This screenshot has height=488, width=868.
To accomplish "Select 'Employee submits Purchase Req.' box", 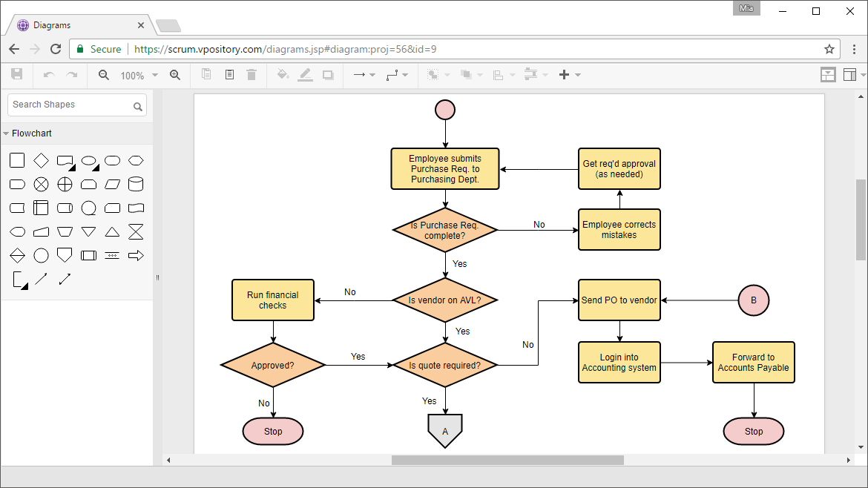I will pyautogui.click(x=445, y=169).
